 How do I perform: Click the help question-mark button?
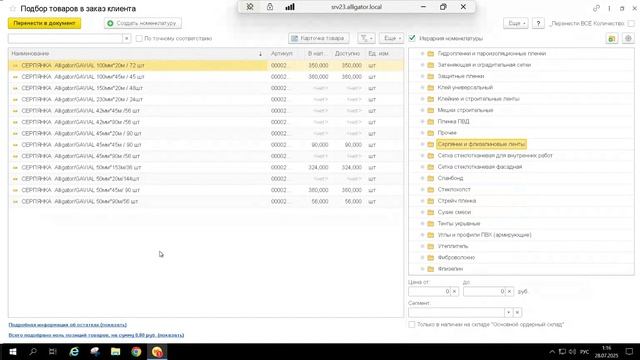tap(538, 24)
